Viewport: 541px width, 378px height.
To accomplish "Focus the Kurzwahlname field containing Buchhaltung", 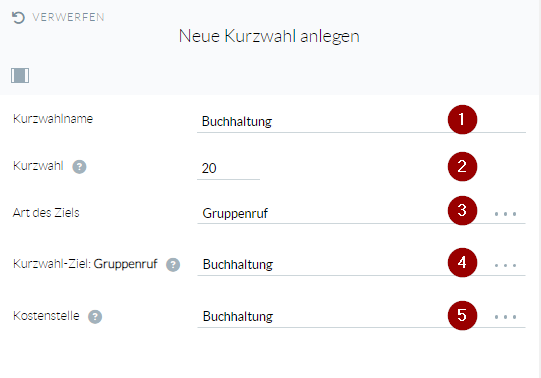I will click(361, 121).
